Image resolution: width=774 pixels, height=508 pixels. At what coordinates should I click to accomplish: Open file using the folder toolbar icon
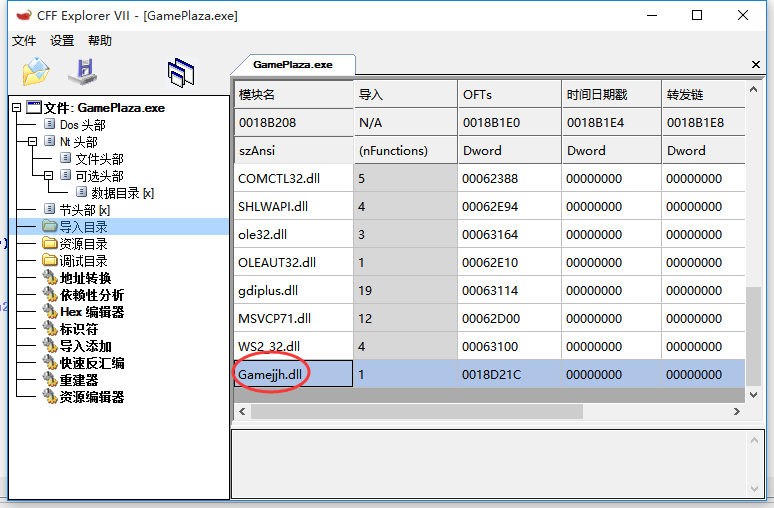point(36,72)
